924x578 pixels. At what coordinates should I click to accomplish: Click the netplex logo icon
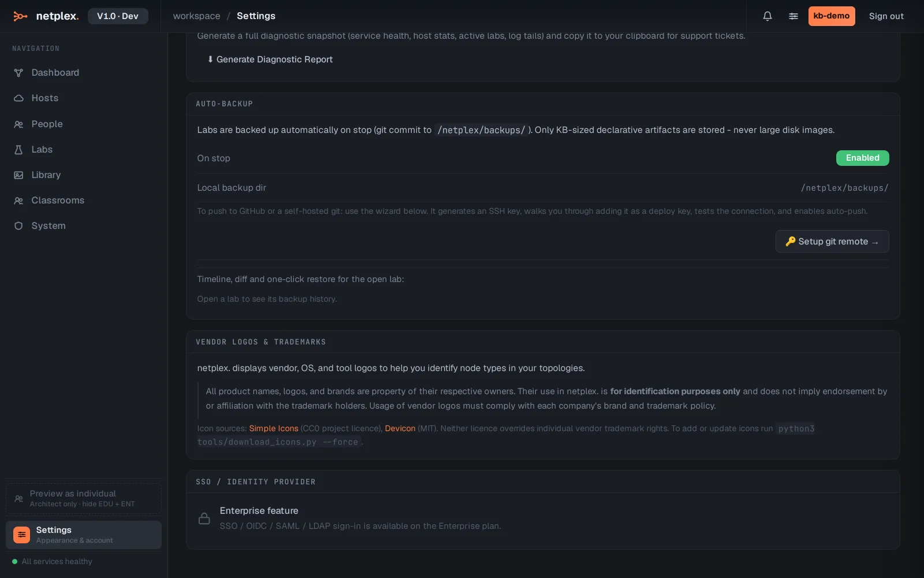point(20,16)
